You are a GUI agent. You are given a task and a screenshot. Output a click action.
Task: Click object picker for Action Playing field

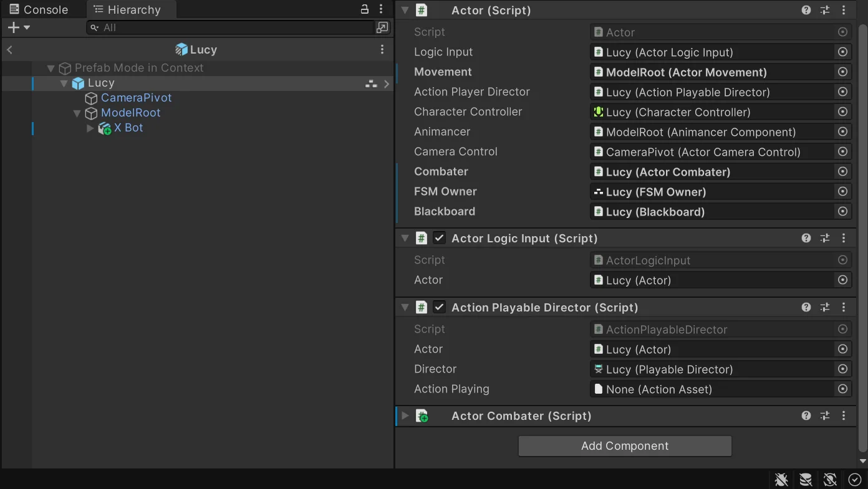[x=842, y=389]
